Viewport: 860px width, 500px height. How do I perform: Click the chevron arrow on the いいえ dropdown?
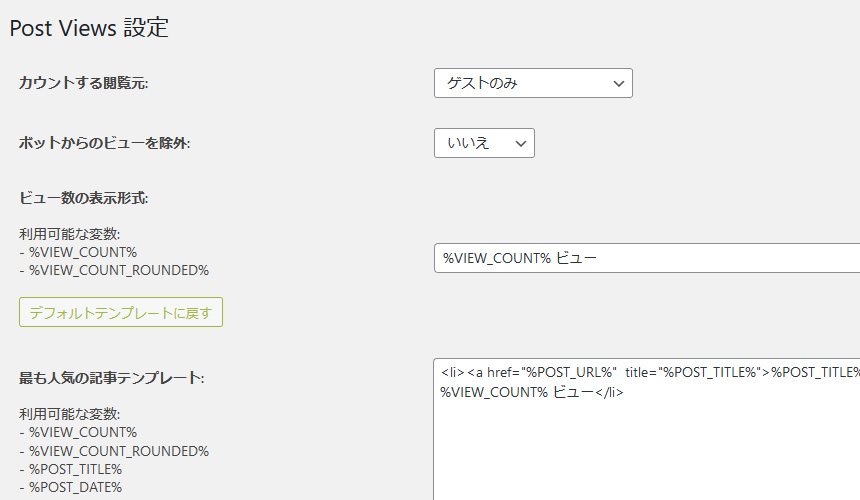pyautogui.click(x=519, y=143)
